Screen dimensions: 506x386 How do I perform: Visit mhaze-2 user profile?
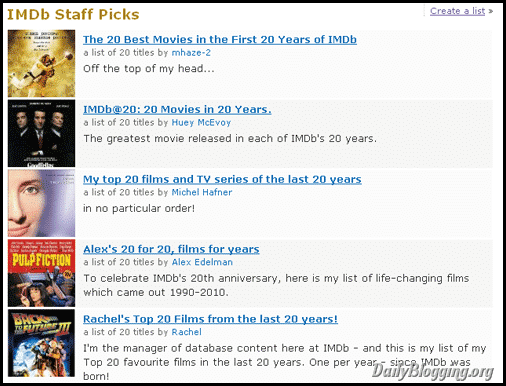[x=191, y=53]
